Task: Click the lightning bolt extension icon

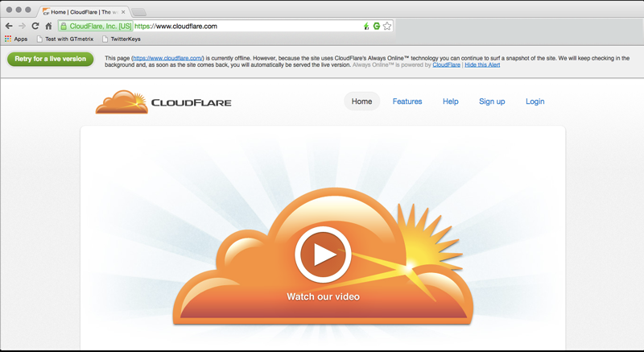Action: (x=366, y=27)
